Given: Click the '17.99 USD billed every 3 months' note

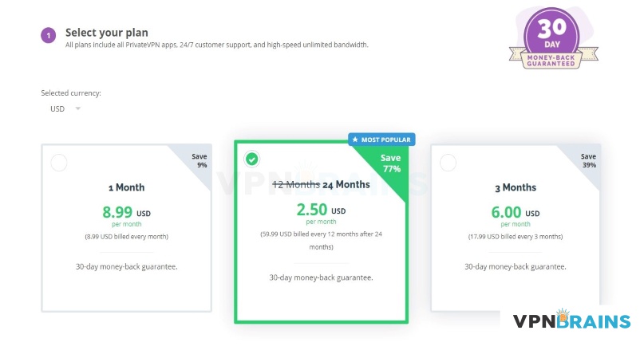Looking at the screenshot, I should pyautogui.click(x=516, y=237).
